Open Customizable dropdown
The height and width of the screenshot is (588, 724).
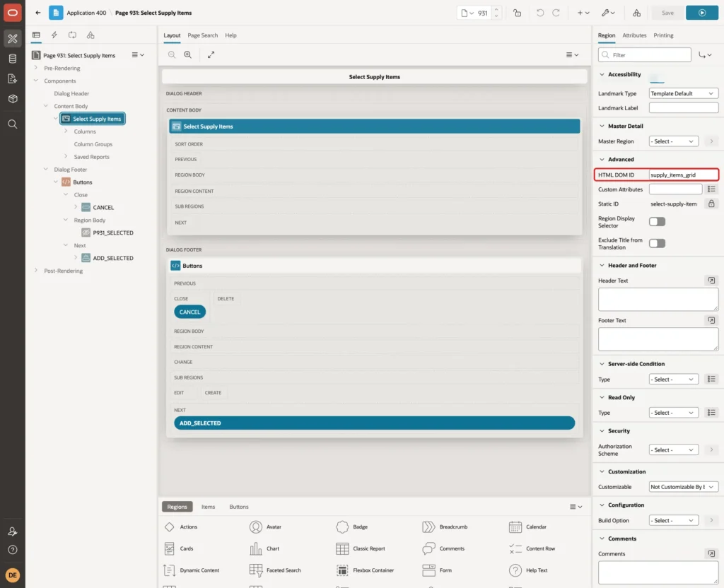pos(684,487)
